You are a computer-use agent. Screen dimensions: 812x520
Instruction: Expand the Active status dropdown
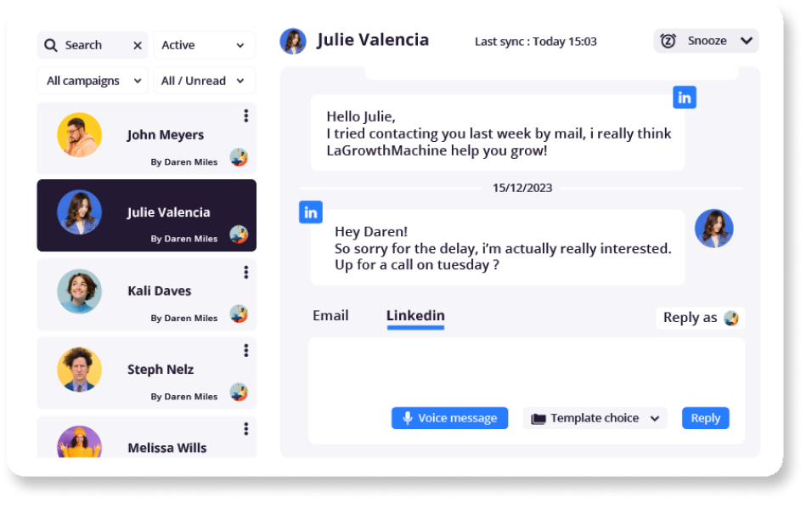204,46
